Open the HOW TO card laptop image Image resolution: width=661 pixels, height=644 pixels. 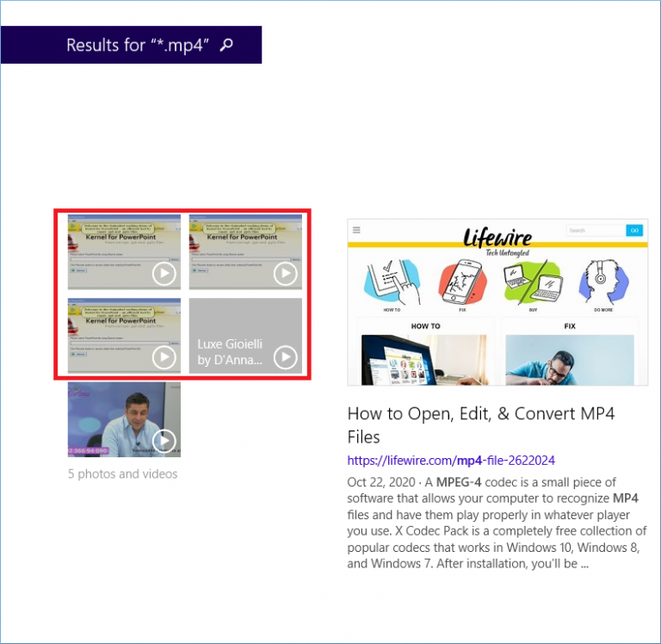click(425, 360)
